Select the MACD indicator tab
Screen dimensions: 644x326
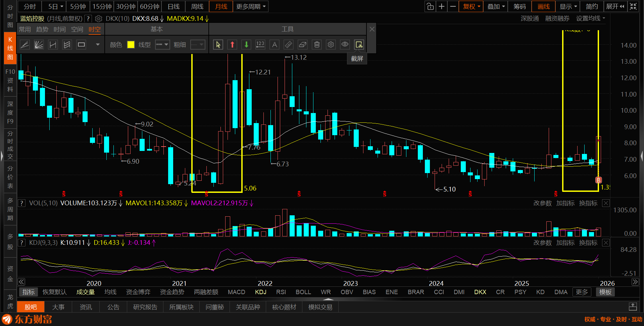[236, 292]
